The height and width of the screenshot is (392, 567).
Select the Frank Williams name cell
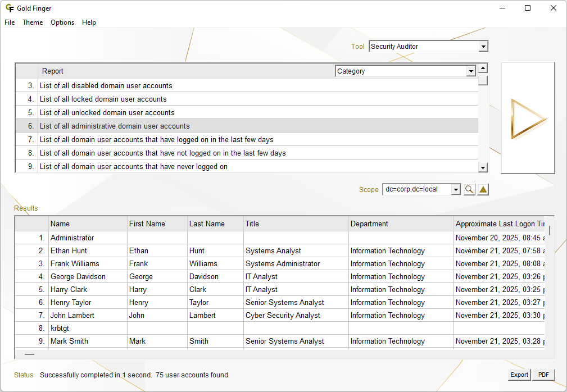(x=88, y=264)
